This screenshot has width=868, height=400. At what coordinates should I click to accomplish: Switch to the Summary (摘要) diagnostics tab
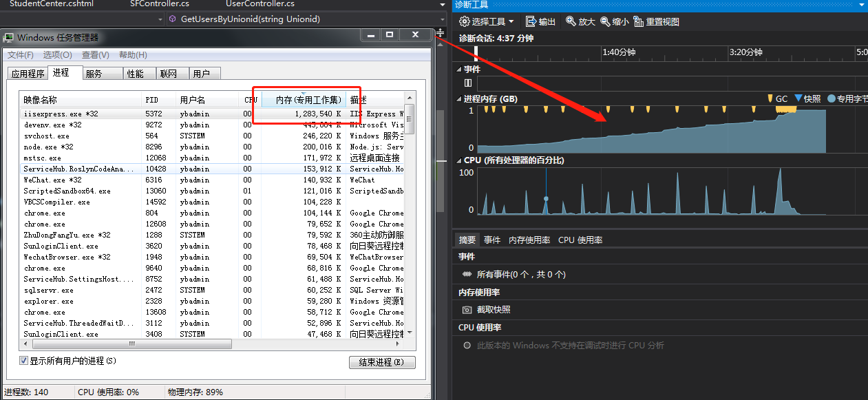[x=467, y=240]
